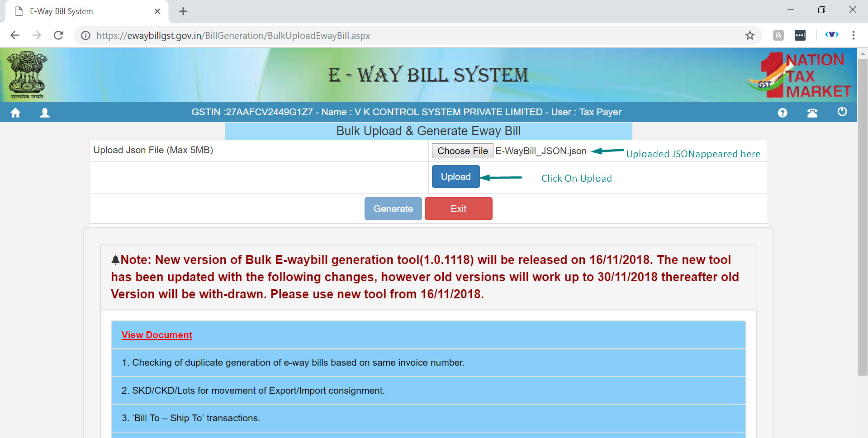Click the vertical page scrollbar

[863, 217]
